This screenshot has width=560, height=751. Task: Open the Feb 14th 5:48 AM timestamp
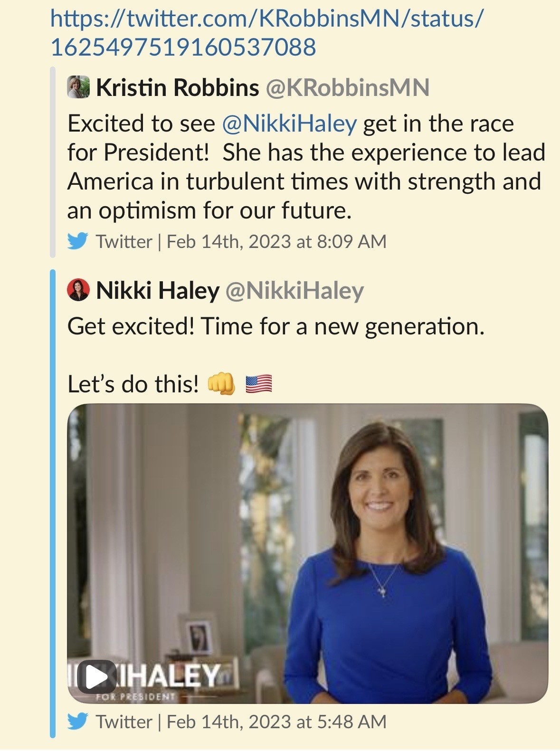pyautogui.click(x=276, y=722)
